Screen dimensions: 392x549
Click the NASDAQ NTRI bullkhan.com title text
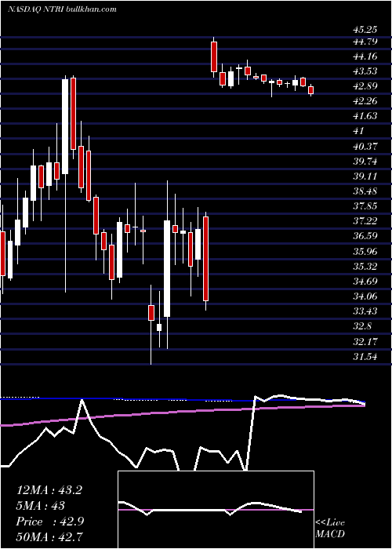[x=62, y=9]
